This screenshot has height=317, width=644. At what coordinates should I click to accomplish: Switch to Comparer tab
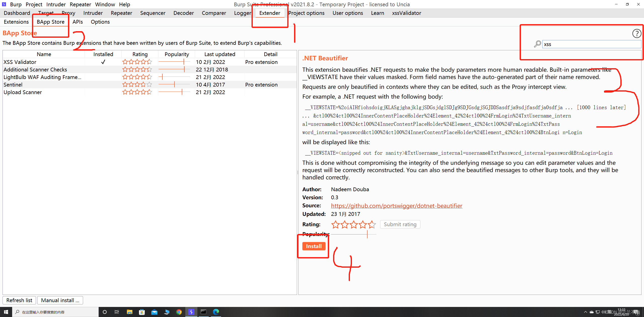coord(214,13)
